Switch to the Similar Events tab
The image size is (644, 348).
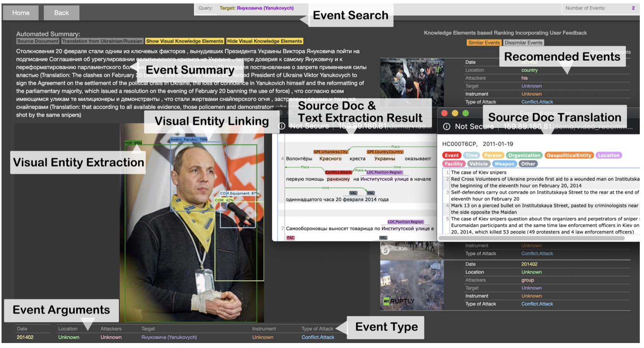[484, 43]
